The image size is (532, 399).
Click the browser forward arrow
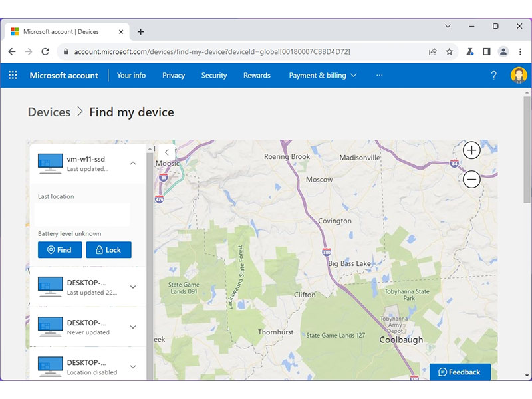[29, 52]
